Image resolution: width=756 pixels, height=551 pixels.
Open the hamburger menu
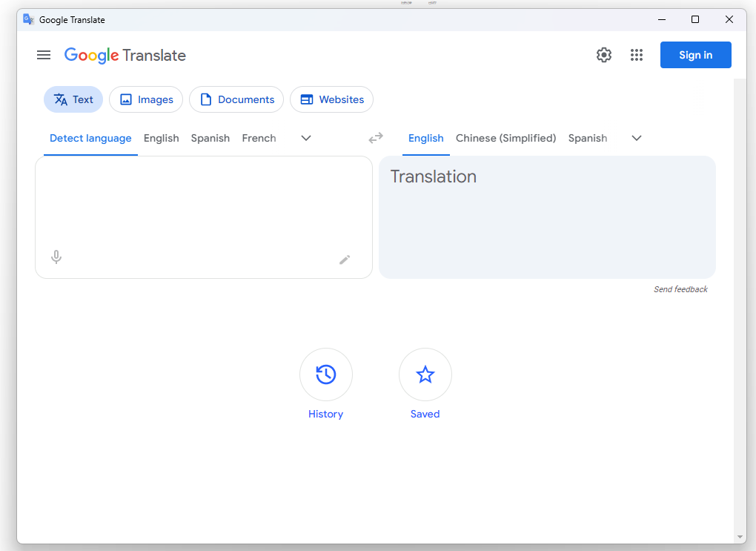[x=44, y=55]
